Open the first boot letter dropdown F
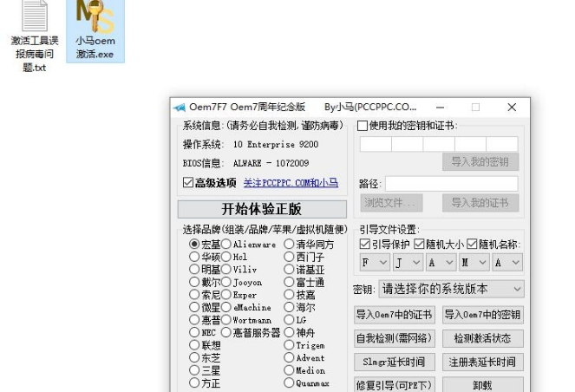Viewport: 575px width, 392px height. [x=375, y=263]
